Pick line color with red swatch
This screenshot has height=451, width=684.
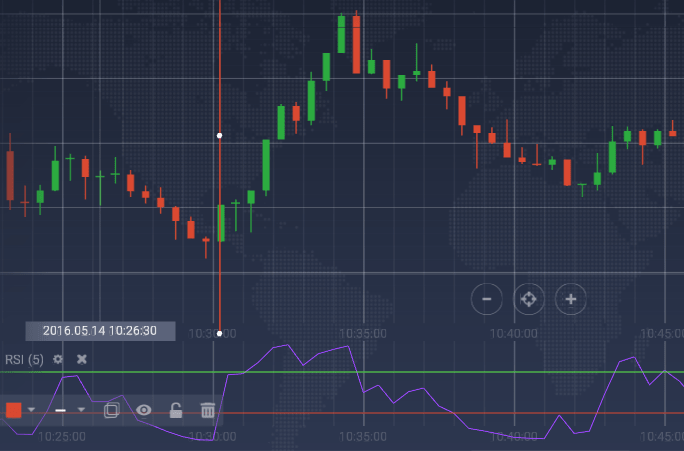(x=14, y=410)
